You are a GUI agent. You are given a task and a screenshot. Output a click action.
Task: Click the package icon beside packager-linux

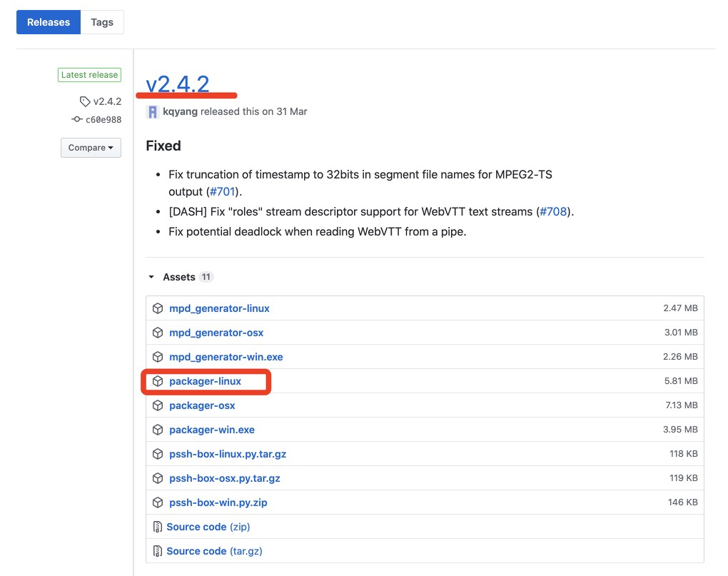pyautogui.click(x=158, y=381)
